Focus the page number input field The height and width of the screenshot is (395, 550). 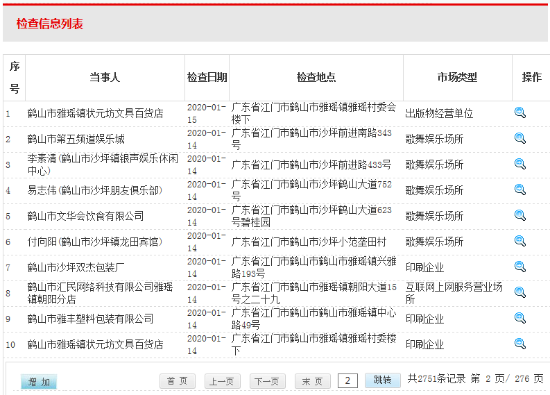point(348,381)
